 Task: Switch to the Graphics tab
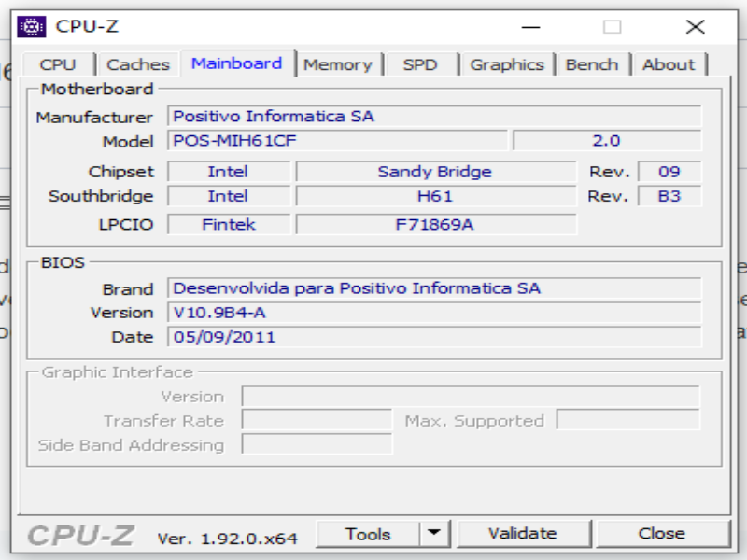507,64
